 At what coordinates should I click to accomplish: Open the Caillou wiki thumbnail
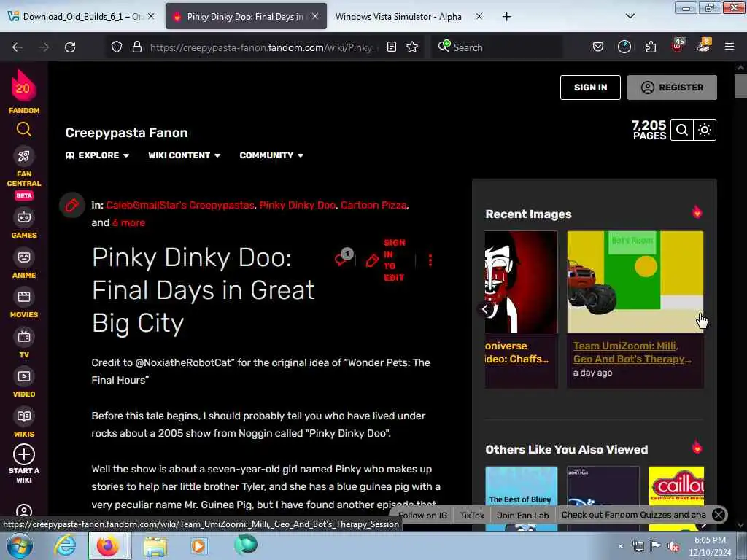click(676, 497)
